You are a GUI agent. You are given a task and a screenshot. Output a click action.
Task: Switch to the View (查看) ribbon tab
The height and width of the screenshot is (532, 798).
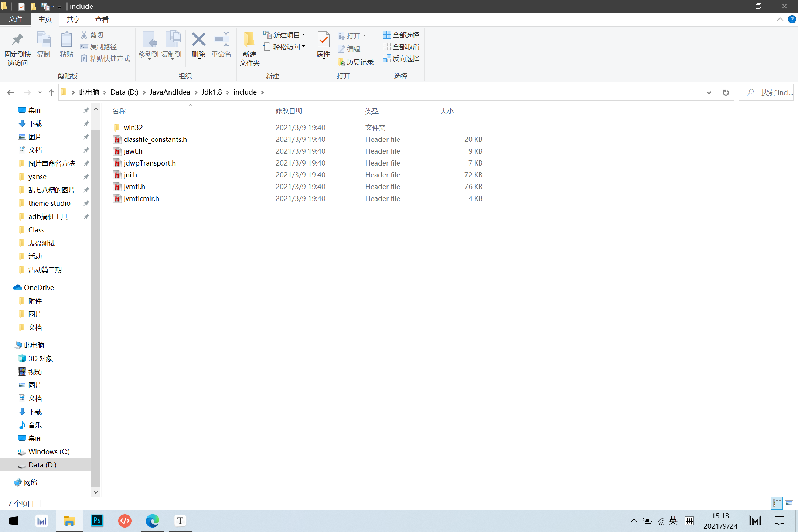click(x=102, y=19)
